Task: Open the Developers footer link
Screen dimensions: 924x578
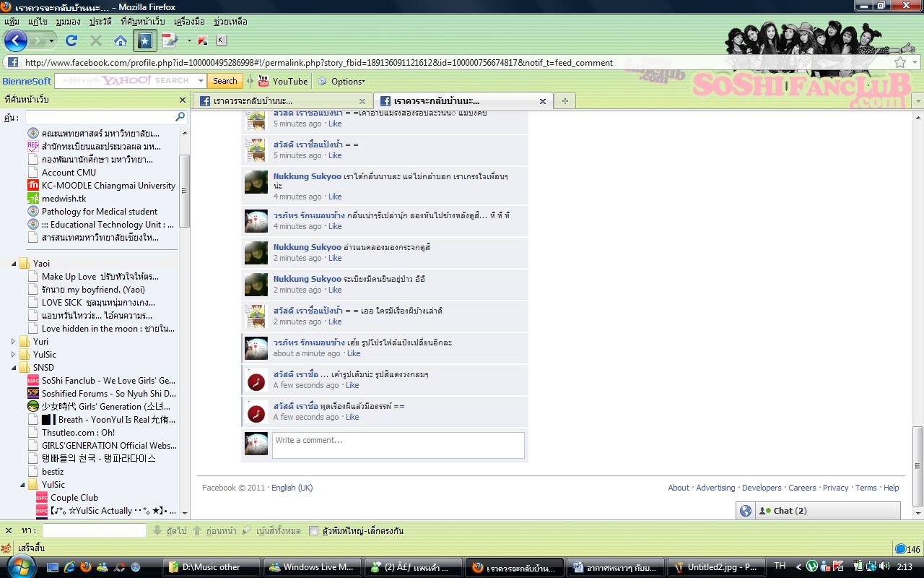Action: click(x=762, y=488)
